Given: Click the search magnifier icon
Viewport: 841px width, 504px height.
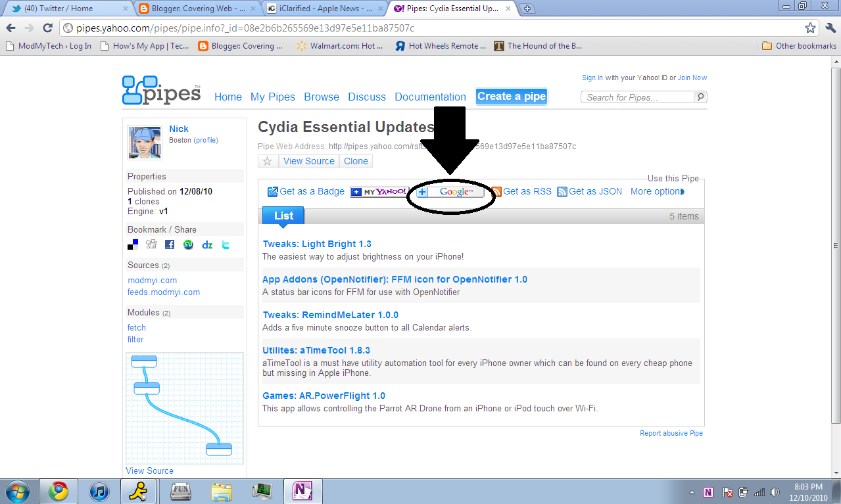Looking at the screenshot, I should (x=701, y=97).
